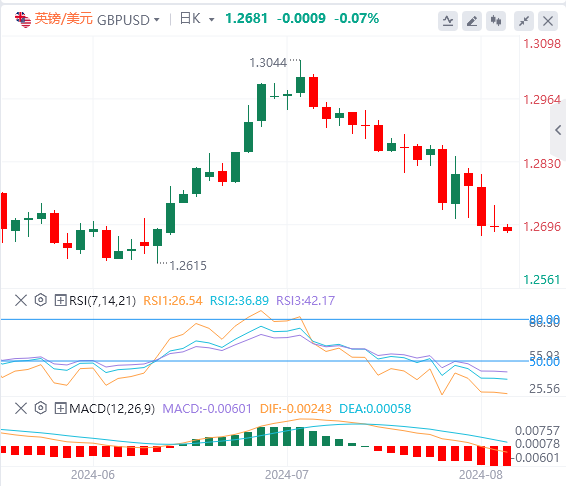Click the DIF:-0.00243 value
This screenshot has width=566, height=486.
[296, 409]
